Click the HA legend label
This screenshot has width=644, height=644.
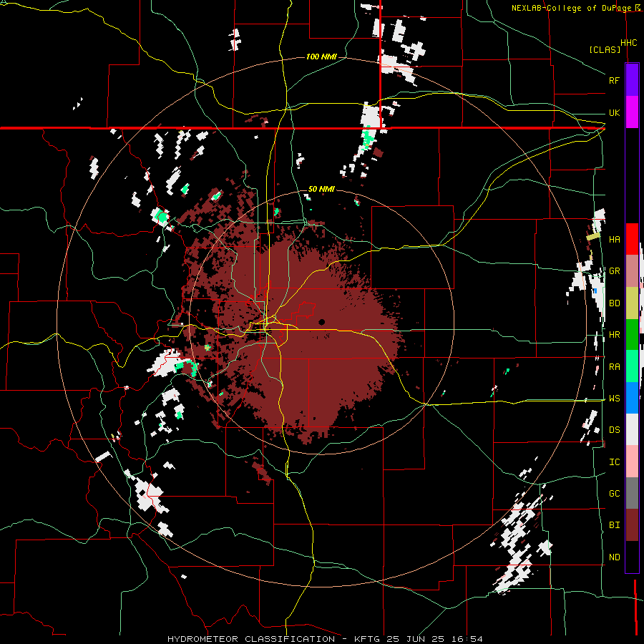(614, 240)
